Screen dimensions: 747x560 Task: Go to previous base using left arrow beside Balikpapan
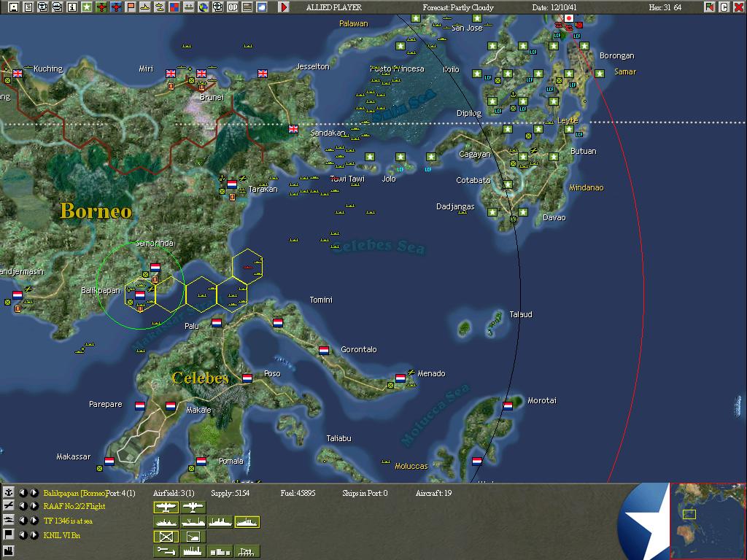point(23,492)
